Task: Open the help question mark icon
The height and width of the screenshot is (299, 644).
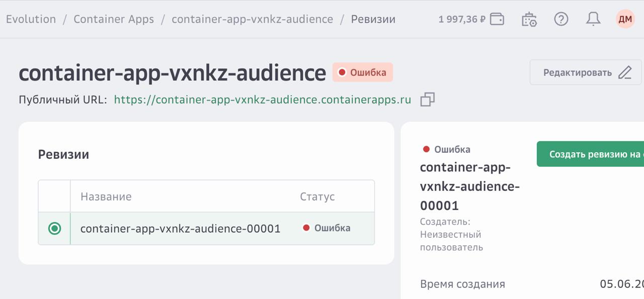Action: coord(561,19)
